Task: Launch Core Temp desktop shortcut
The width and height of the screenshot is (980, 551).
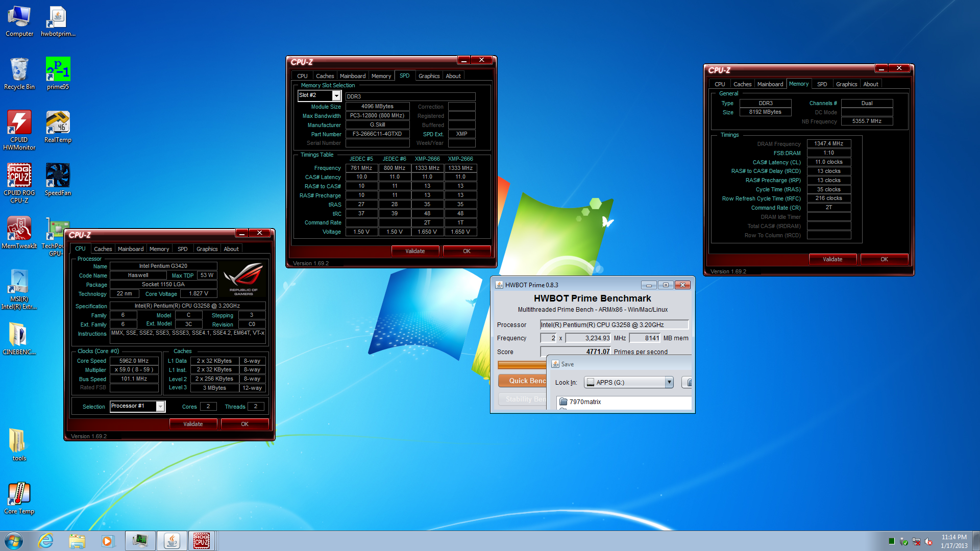Action: coord(19,498)
